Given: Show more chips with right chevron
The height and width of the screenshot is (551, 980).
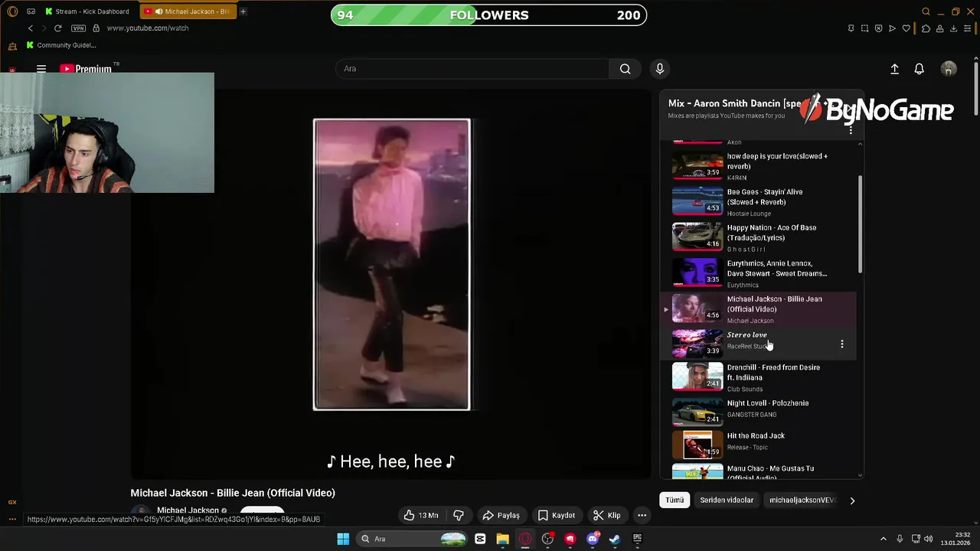Looking at the screenshot, I should pos(852,500).
